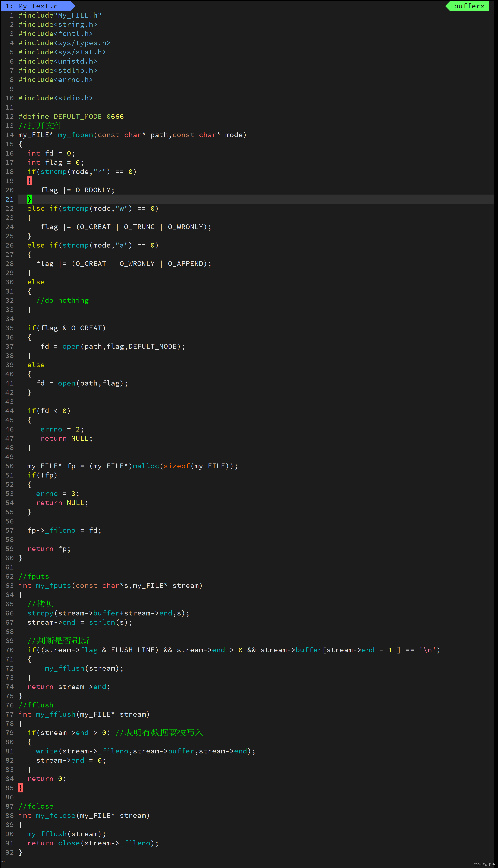Click the green cursor brace on line 21
This screenshot has height=868, width=498.
(29, 199)
